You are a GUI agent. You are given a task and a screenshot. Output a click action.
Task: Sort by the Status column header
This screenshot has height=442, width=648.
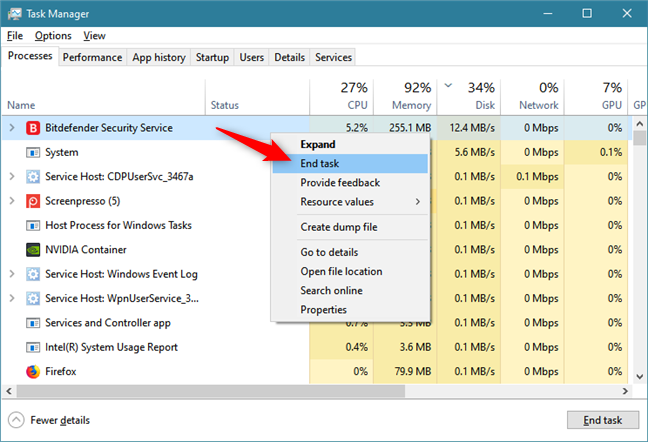[257, 97]
